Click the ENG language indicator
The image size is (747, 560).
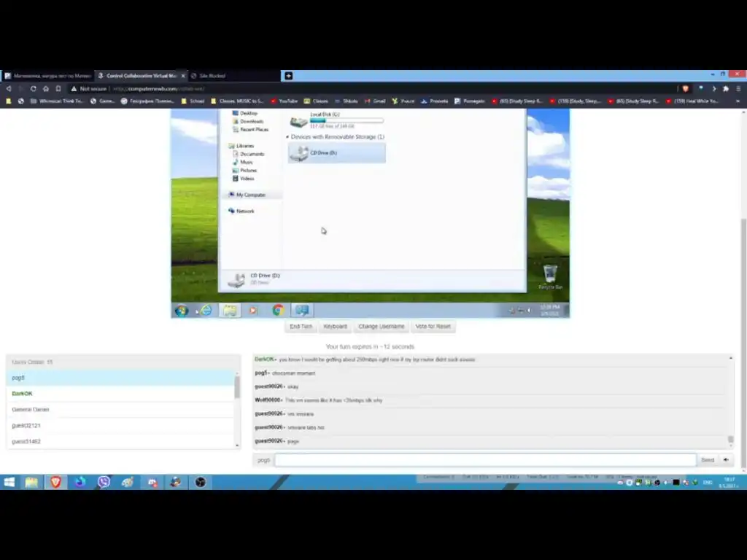coord(708,483)
